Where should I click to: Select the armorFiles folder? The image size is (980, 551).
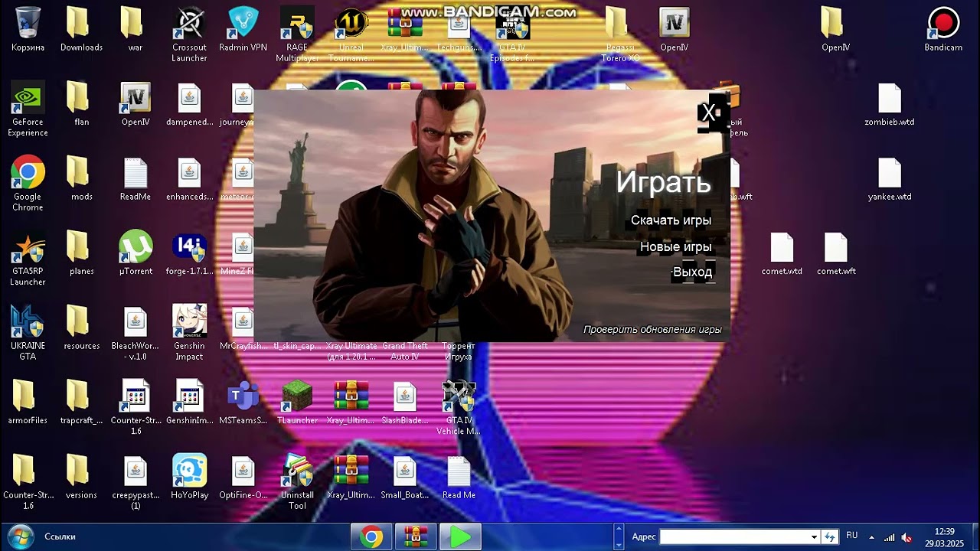pos(28,403)
